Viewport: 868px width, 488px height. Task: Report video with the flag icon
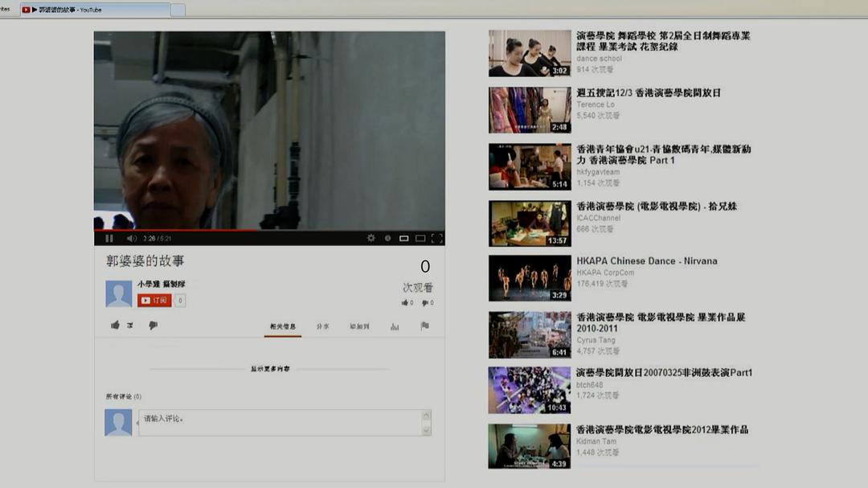[424, 326]
